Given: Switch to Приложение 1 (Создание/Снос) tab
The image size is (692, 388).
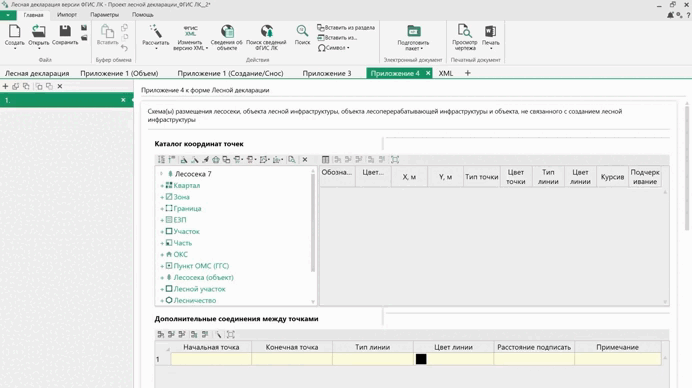Looking at the screenshot, I should tap(230, 73).
